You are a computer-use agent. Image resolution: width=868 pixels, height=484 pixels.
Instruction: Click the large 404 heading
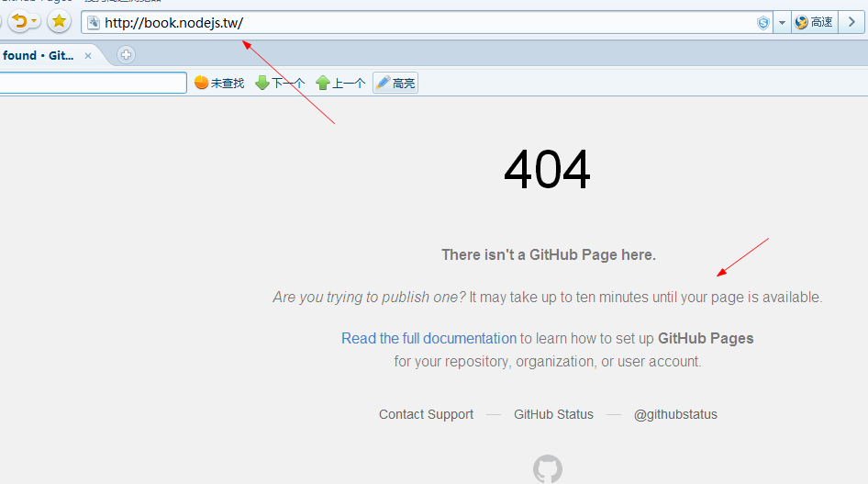547,170
